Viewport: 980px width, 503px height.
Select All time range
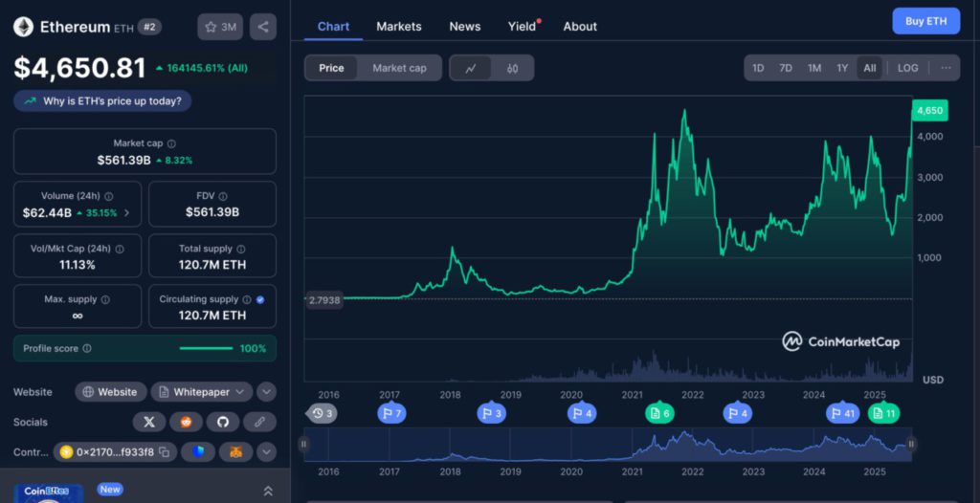[870, 68]
